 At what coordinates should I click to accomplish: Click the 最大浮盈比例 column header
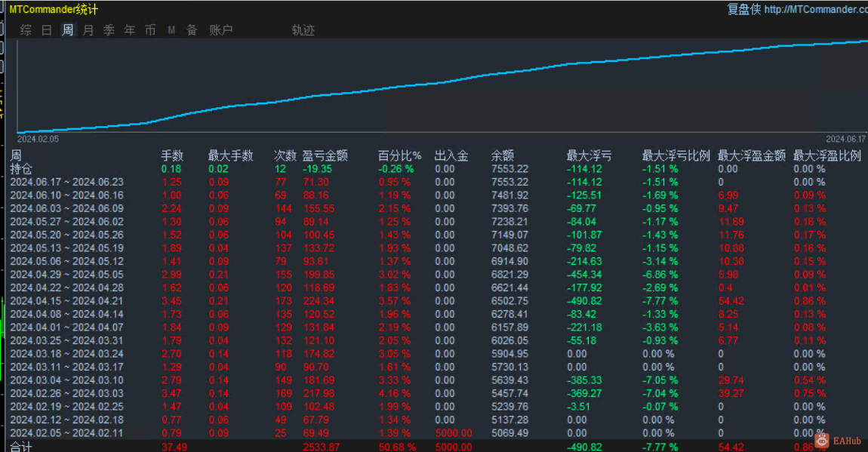(x=827, y=155)
